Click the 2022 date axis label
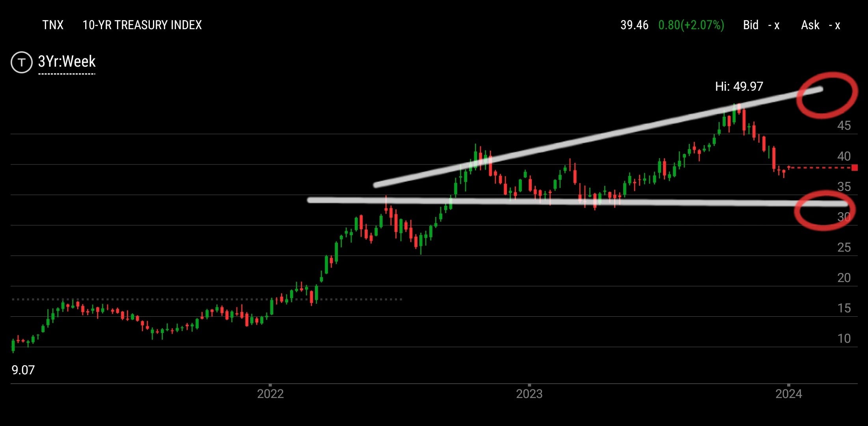Viewport: 868px width, 426px height. (x=270, y=394)
